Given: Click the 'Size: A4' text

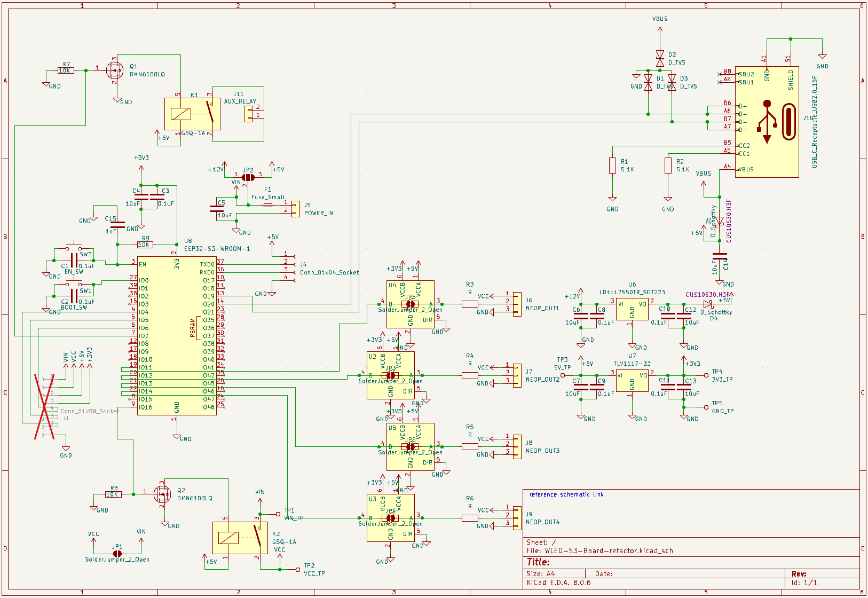Looking at the screenshot, I should [x=540, y=573].
